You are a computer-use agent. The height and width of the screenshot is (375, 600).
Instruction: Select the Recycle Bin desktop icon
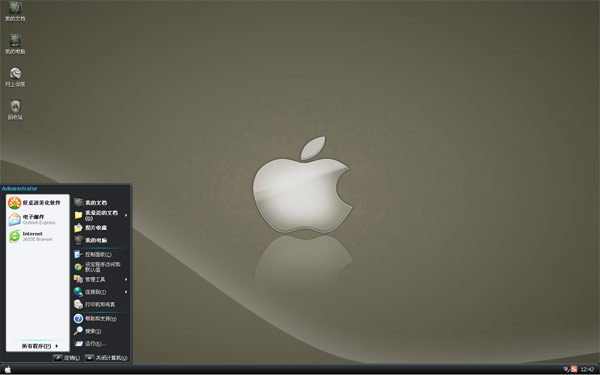pyautogui.click(x=15, y=110)
